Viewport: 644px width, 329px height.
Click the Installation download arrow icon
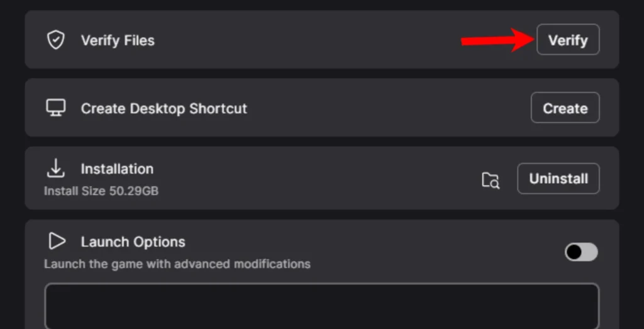coord(56,168)
